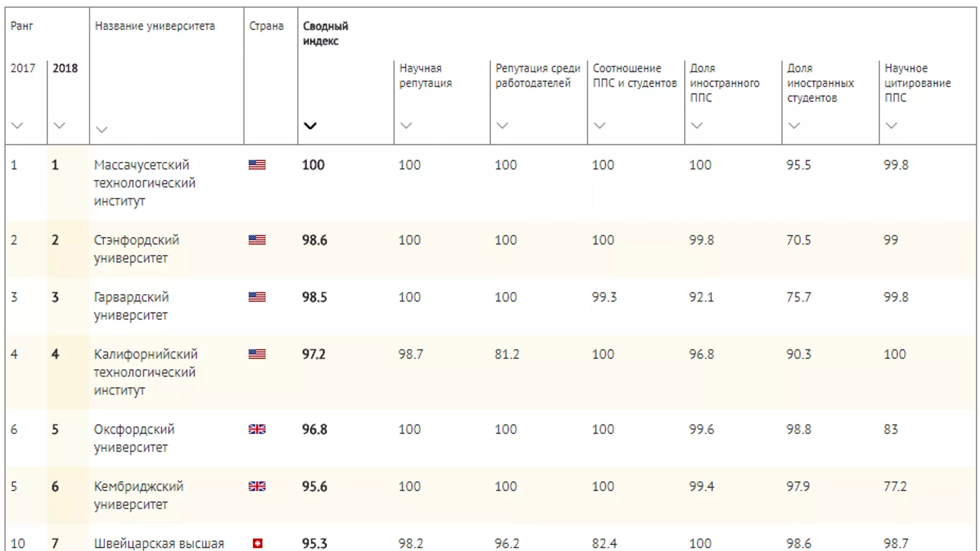This screenshot has width=980, height=551.
Task: Click US flag in Гарвардский row
Action: tap(257, 297)
